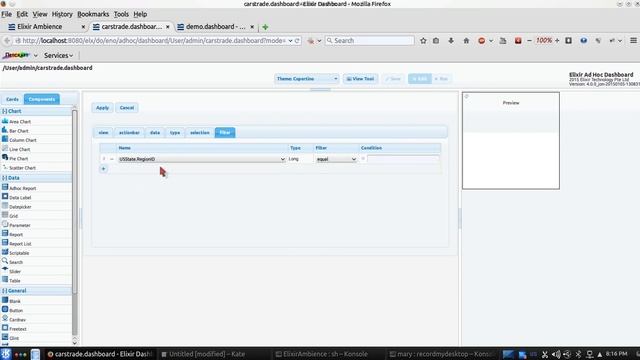Screen dimensions: 640x360
Task: Open the Firefox Tools menu
Action: click(x=121, y=14)
